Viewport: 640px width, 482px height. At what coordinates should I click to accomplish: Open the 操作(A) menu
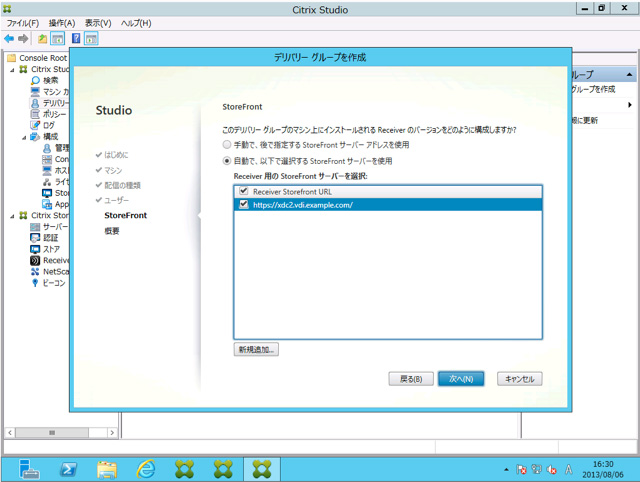coord(62,23)
